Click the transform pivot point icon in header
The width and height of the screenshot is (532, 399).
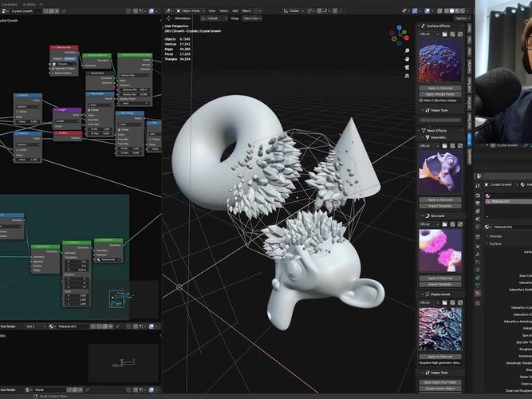pyautogui.click(x=311, y=11)
